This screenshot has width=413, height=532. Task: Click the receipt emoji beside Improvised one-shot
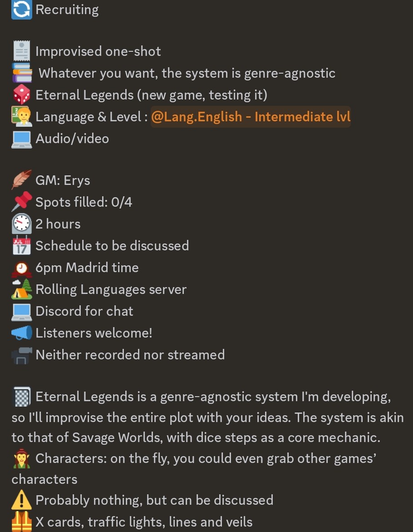click(x=22, y=51)
